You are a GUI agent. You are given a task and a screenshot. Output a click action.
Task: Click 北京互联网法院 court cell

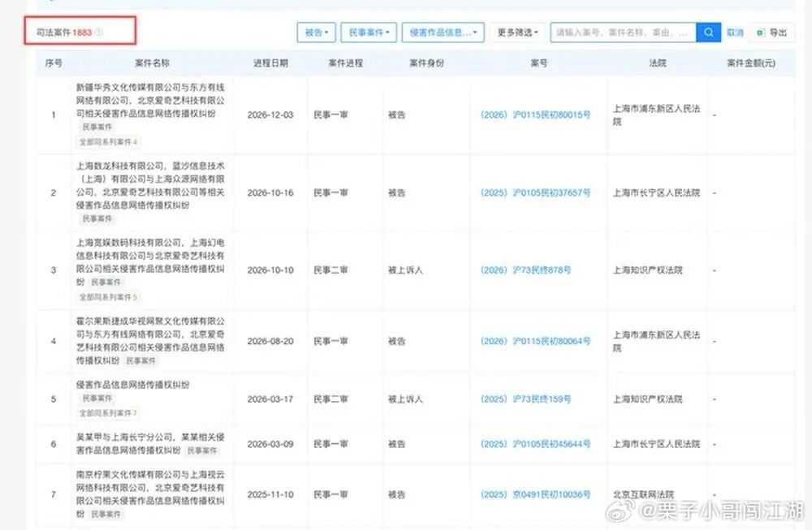(643, 494)
